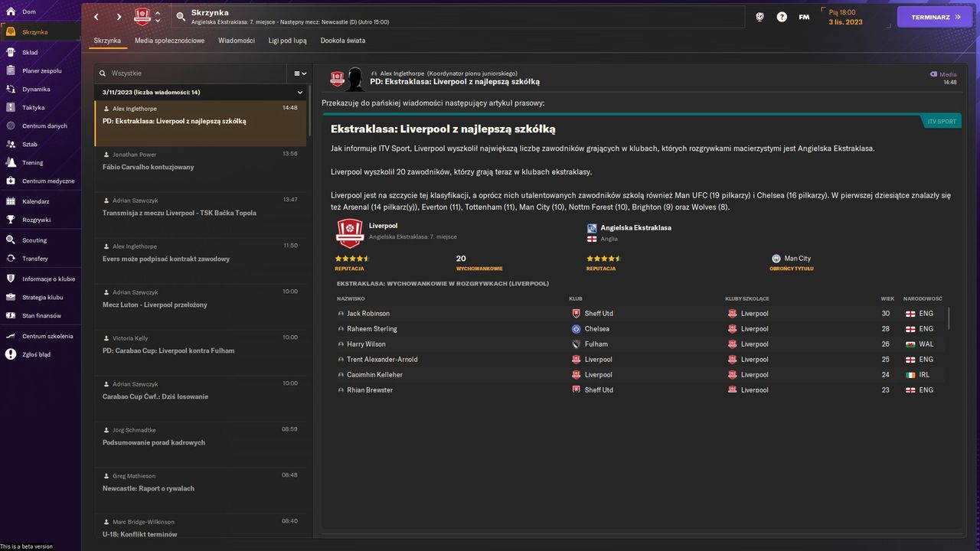Open the help question mark icon
This screenshot has height=551, width=980.
pyautogui.click(x=782, y=17)
